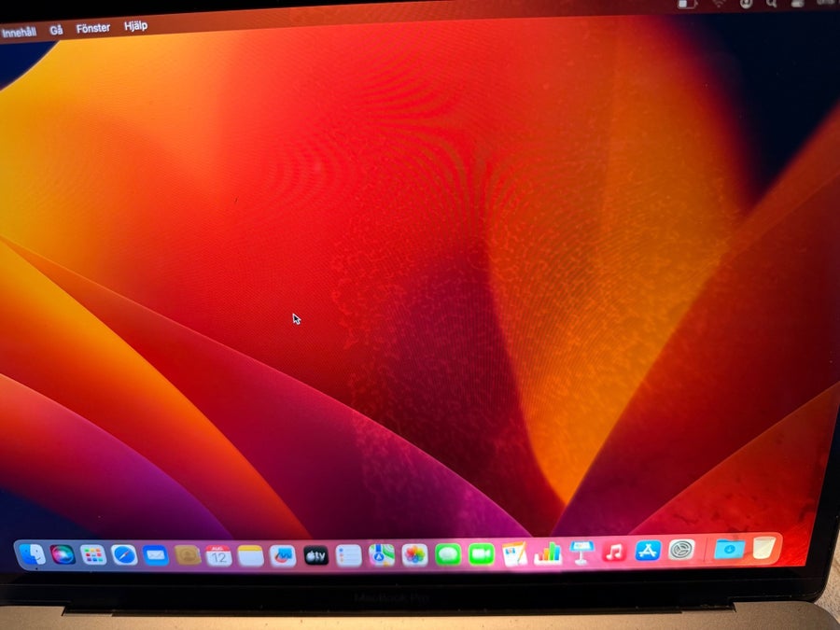This screenshot has width=840, height=630.
Task: Launch Maps from the Dock
Action: tap(382, 555)
